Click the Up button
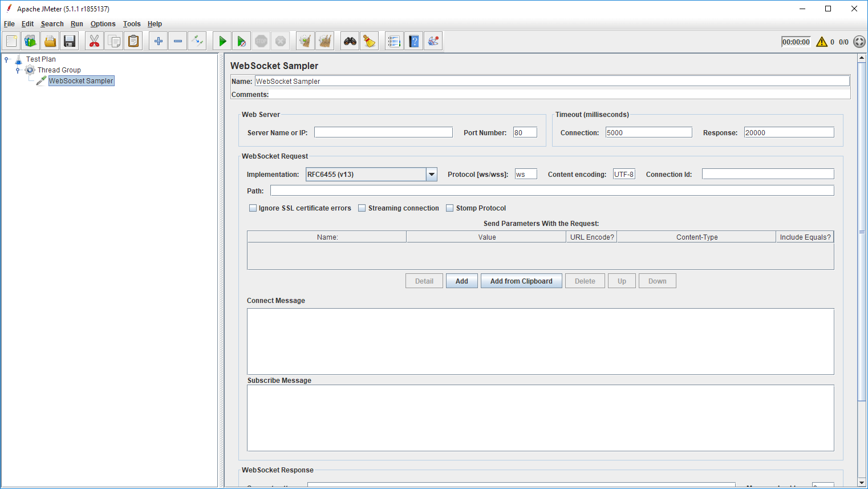868x489 pixels. [622, 281]
